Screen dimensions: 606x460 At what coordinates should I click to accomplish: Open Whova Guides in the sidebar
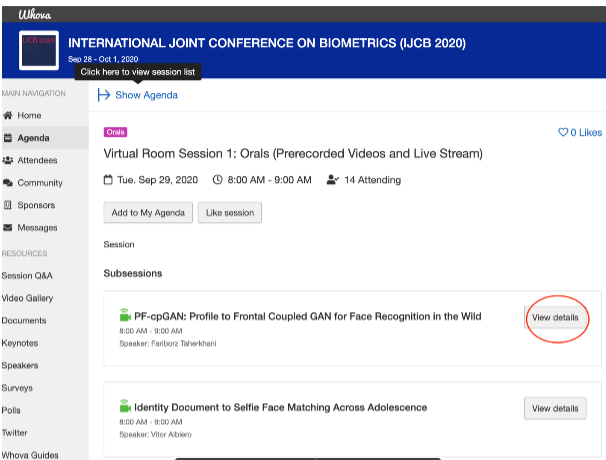30,455
